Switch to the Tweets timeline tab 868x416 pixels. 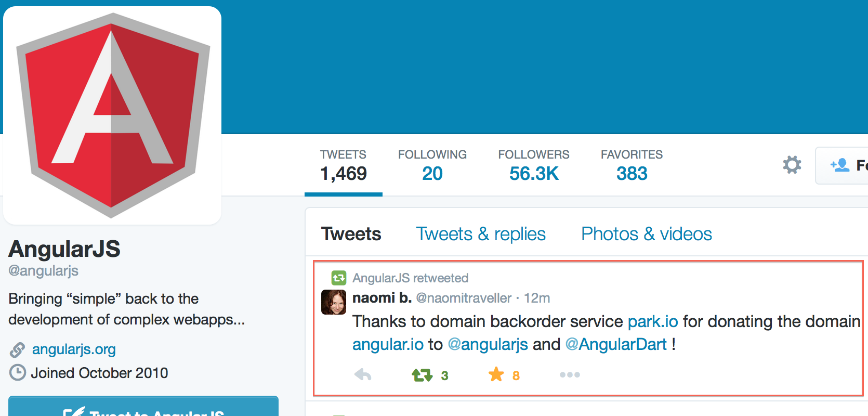click(x=351, y=234)
